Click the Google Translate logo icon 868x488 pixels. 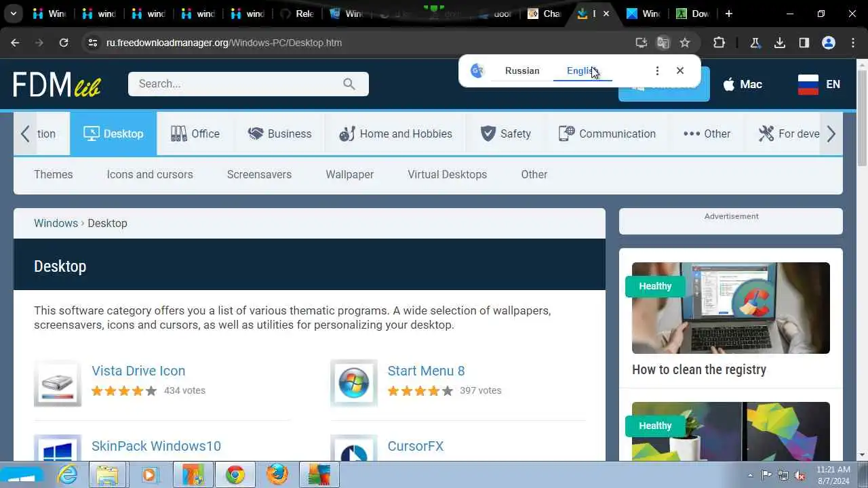pos(477,70)
